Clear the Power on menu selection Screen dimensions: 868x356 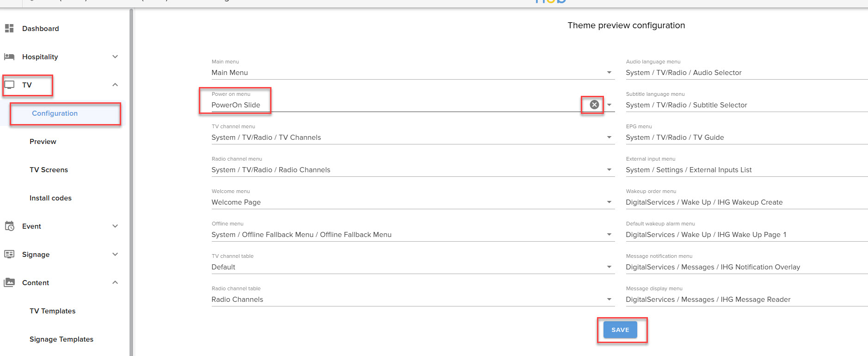[594, 105]
